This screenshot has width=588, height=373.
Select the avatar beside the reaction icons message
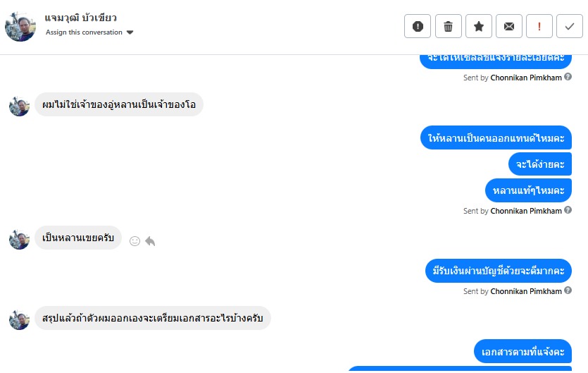click(19, 239)
